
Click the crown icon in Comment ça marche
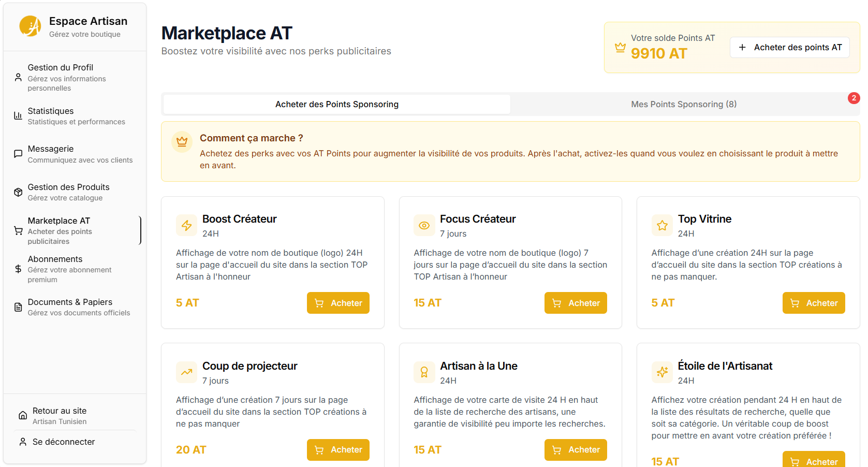click(x=182, y=141)
